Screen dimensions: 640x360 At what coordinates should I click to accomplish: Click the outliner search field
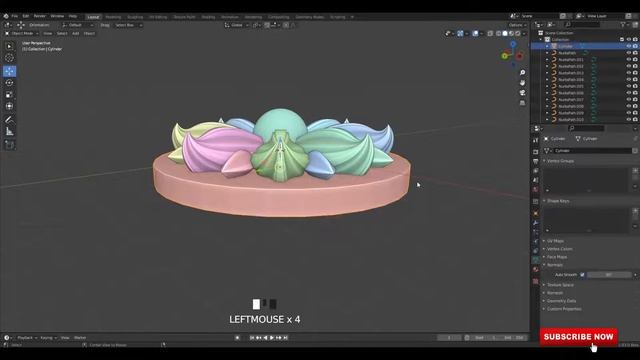(582, 25)
